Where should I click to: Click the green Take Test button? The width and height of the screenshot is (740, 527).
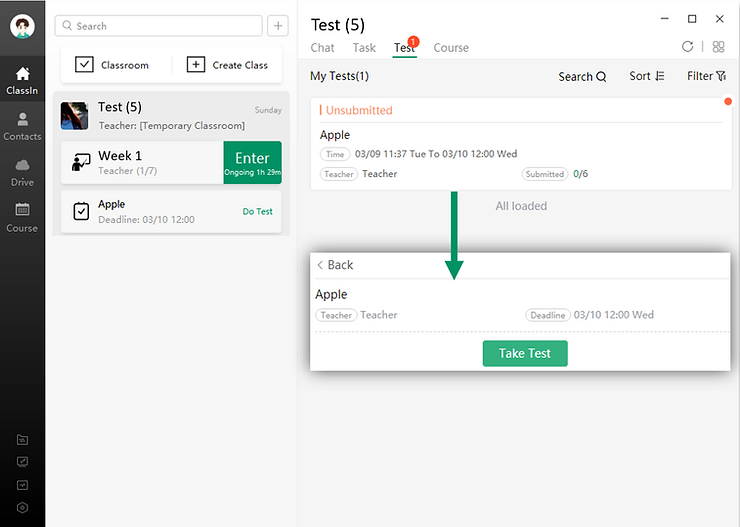[x=525, y=353]
